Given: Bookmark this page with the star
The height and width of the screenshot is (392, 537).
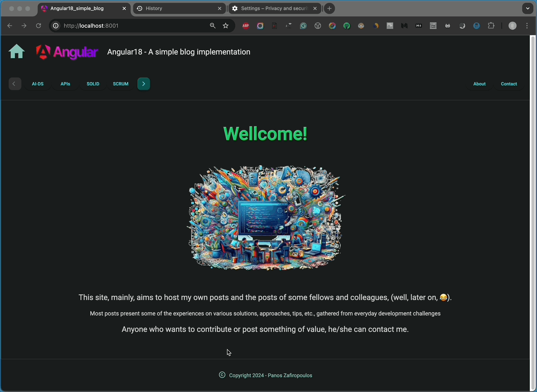Looking at the screenshot, I should (226, 26).
